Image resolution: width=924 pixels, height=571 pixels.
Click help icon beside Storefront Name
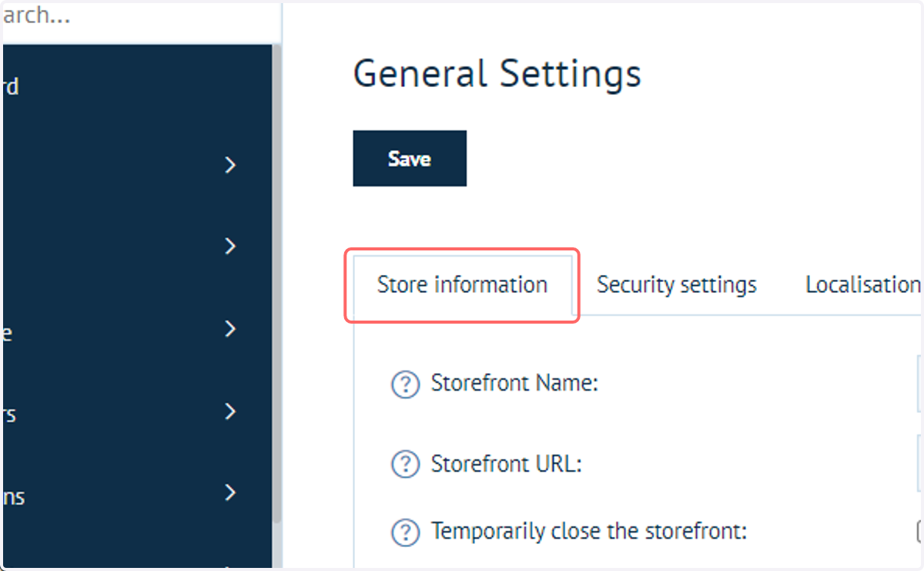pyautogui.click(x=406, y=384)
